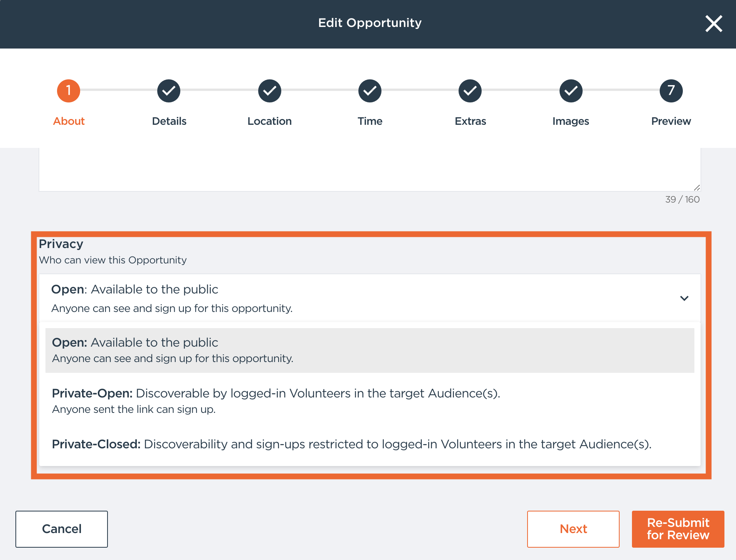The image size is (736, 560).
Task: Collapse the Privacy dropdown chevron
Action: tap(684, 298)
